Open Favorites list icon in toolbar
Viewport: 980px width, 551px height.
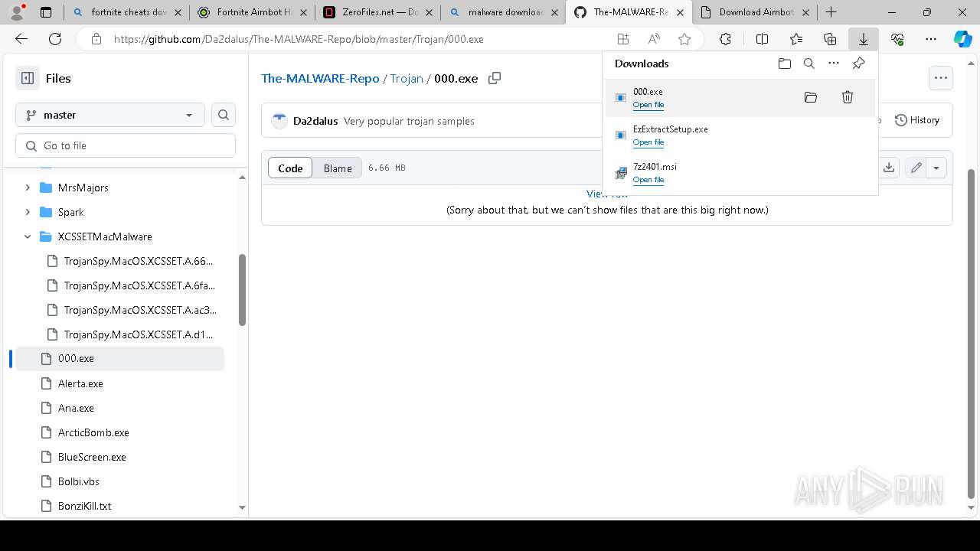point(796,39)
